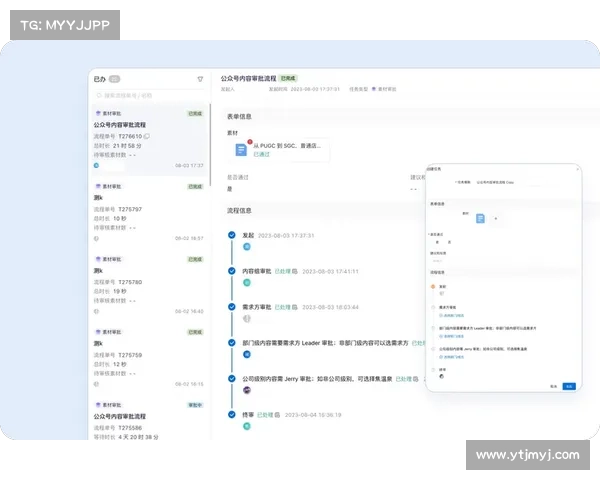This screenshot has height=480, width=600.
Task: Click the filter funnel icon in list header
Action: tap(200, 78)
